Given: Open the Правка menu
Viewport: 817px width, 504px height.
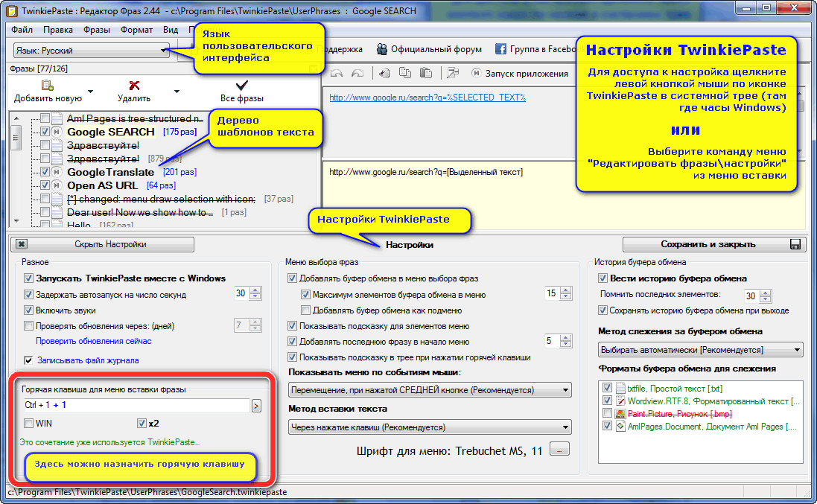Looking at the screenshot, I should [58, 30].
